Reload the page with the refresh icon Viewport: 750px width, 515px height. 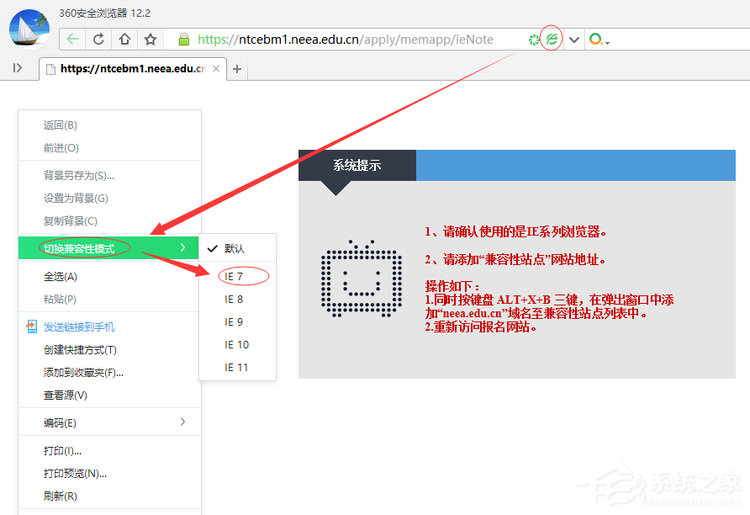pyautogui.click(x=99, y=39)
